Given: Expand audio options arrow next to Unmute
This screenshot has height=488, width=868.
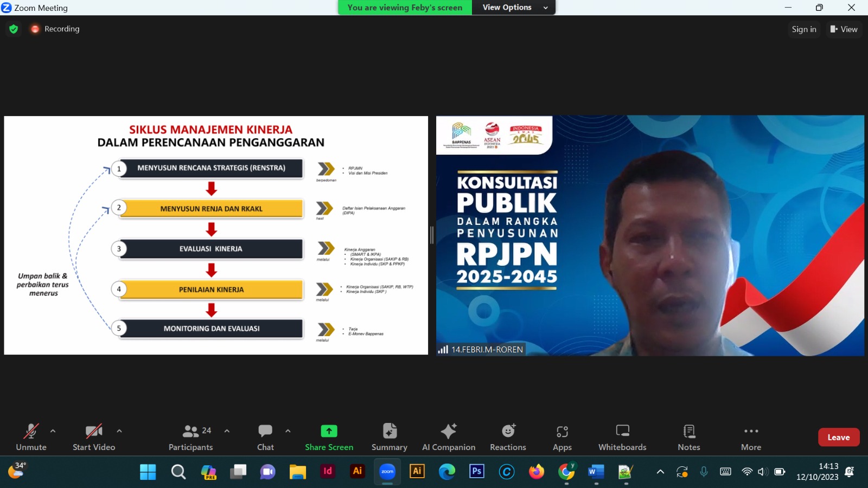Looking at the screenshot, I should click(53, 431).
